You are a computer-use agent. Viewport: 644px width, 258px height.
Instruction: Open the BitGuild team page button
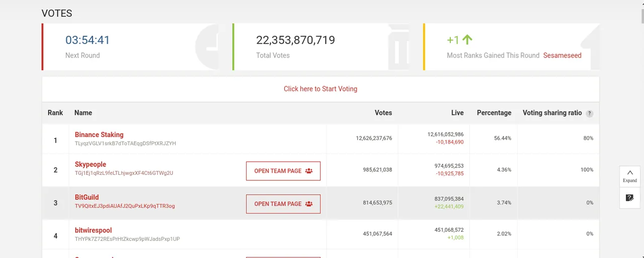283,204
